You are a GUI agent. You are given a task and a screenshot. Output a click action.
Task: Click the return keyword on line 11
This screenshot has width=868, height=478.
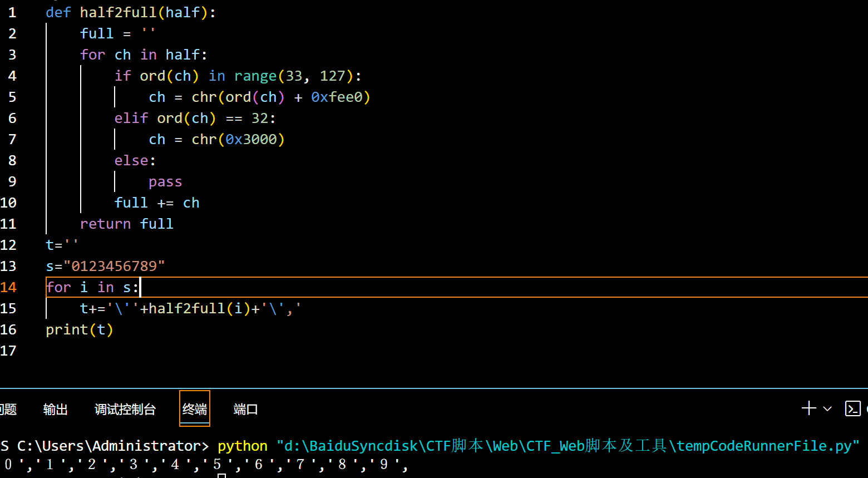pyautogui.click(x=105, y=224)
